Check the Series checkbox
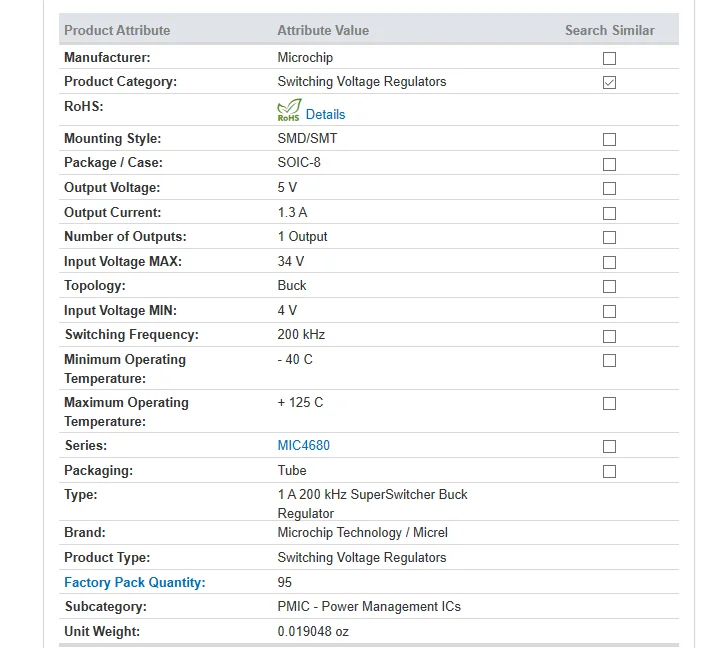 pos(609,446)
